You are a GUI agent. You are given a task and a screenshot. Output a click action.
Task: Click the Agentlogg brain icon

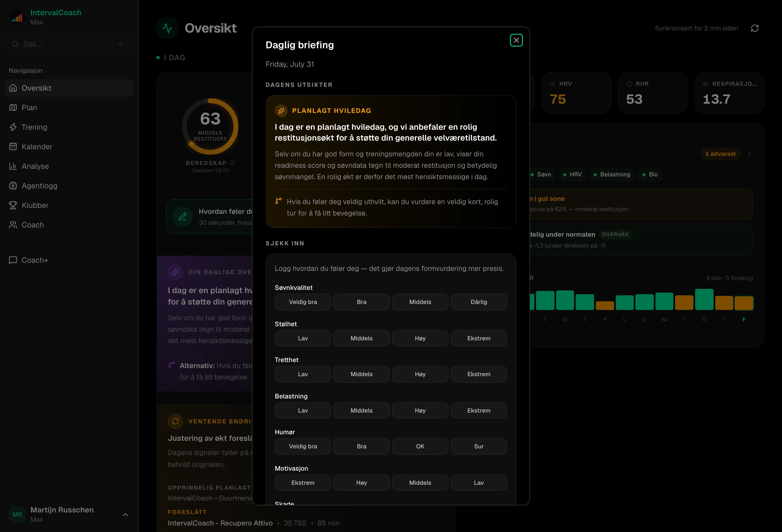click(x=13, y=186)
